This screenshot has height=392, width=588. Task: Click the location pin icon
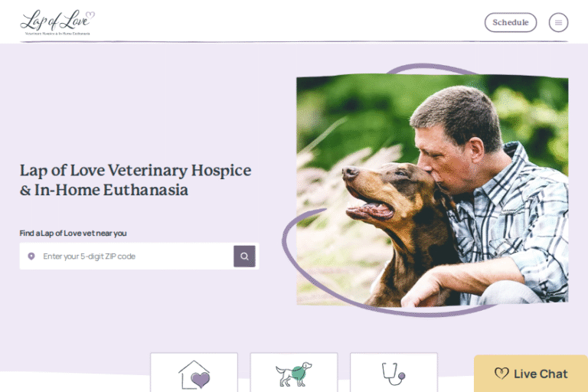coord(31,256)
